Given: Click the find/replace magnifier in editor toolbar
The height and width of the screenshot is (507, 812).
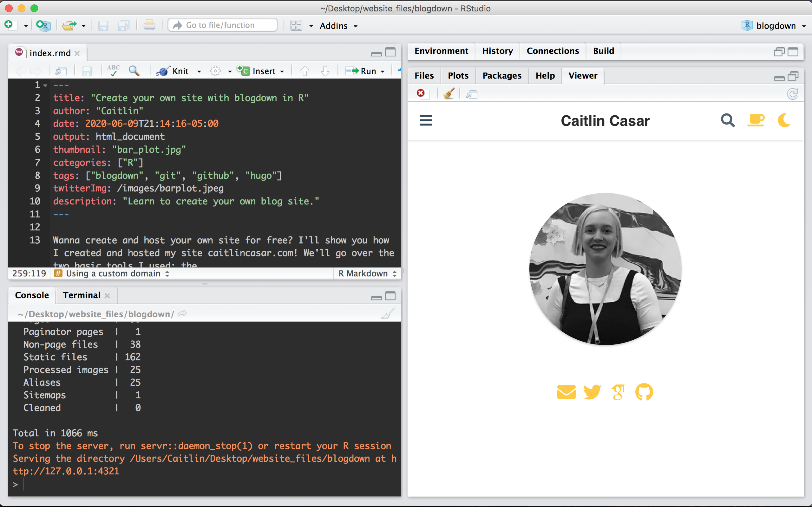Looking at the screenshot, I should 134,71.
